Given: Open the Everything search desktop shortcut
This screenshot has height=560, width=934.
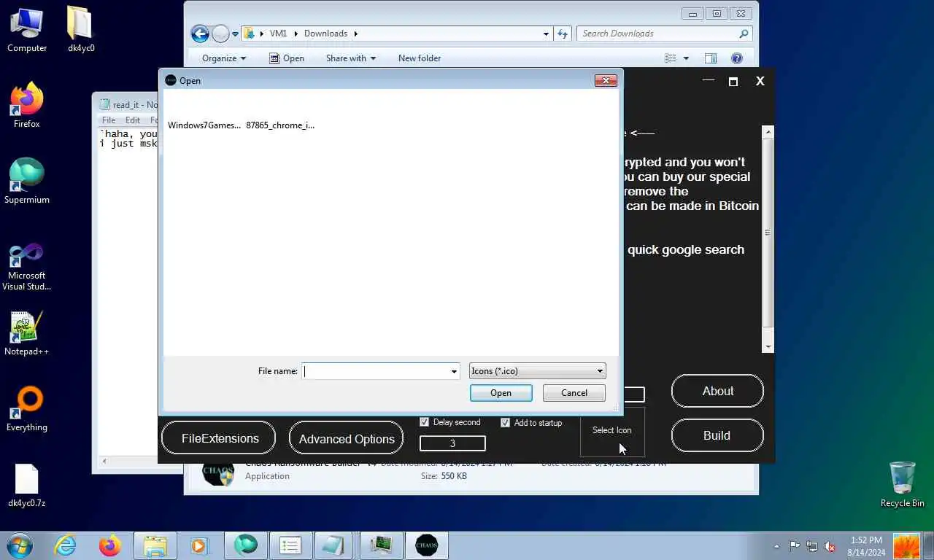Looking at the screenshot, I should [x=27, y=409].
